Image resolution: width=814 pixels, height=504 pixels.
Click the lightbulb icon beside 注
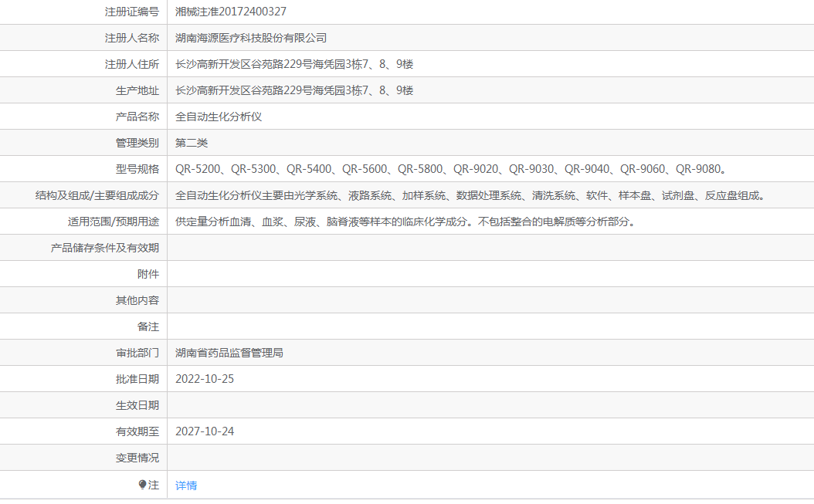143,485
